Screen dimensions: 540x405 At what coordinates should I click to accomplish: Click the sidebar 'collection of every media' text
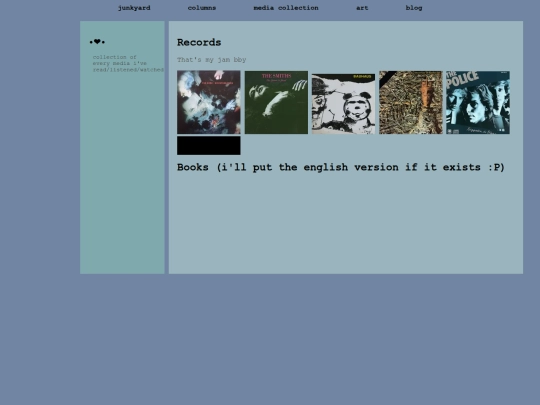click(128, 63)
